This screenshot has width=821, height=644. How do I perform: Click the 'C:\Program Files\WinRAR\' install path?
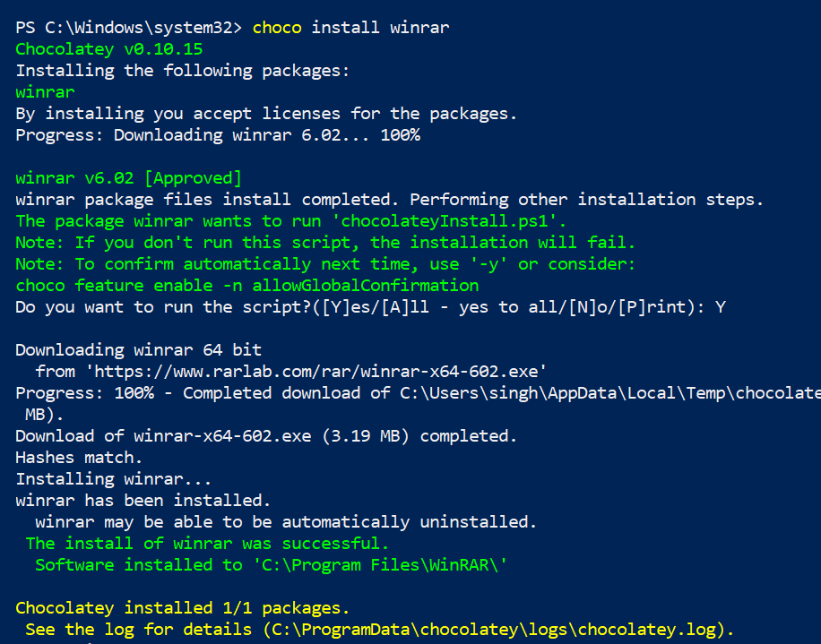point(381,565)
